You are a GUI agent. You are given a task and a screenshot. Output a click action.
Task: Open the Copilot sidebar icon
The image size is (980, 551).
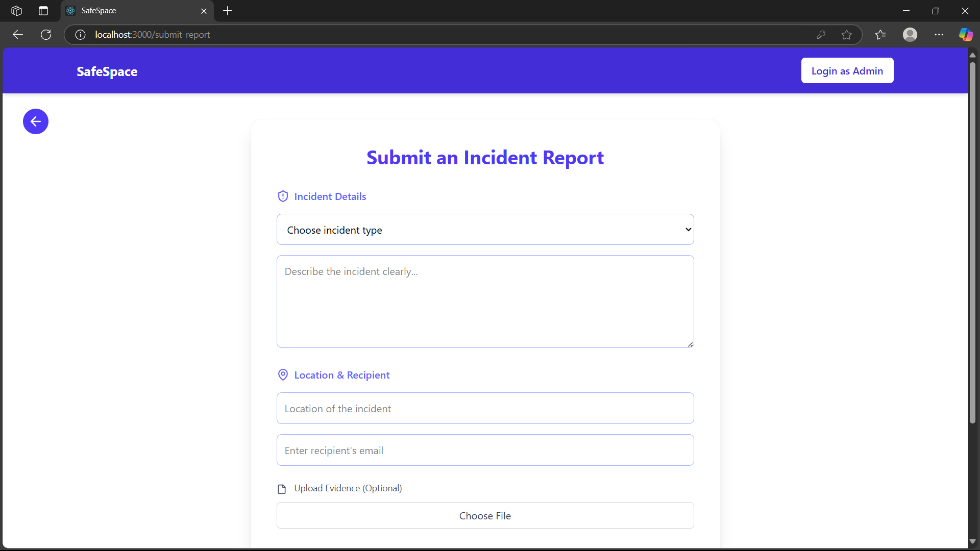click(x=966, y=35)
